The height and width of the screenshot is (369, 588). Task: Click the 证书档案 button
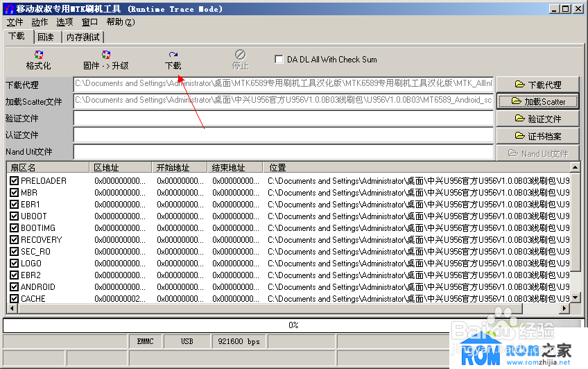pos(538,136)
